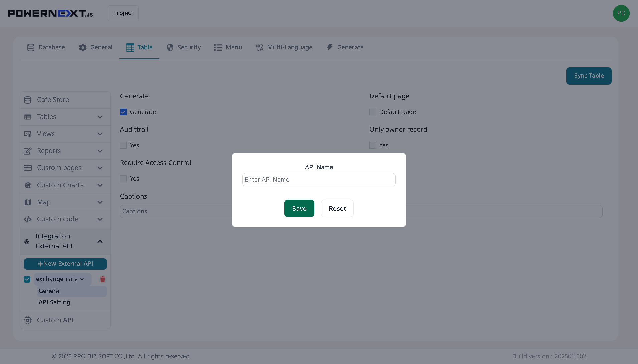Click the General gear icon
Screen dimensions: 638x364
[83, 47]
